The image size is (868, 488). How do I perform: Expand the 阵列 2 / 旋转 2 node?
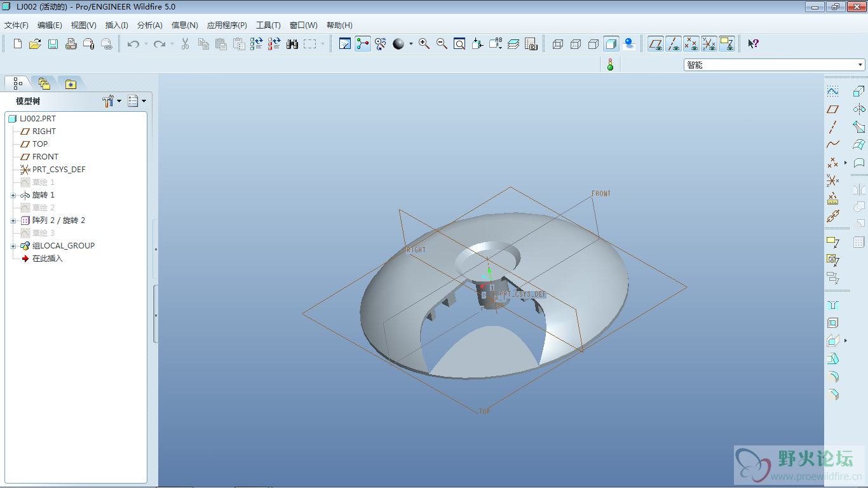(x=13, y=220)
